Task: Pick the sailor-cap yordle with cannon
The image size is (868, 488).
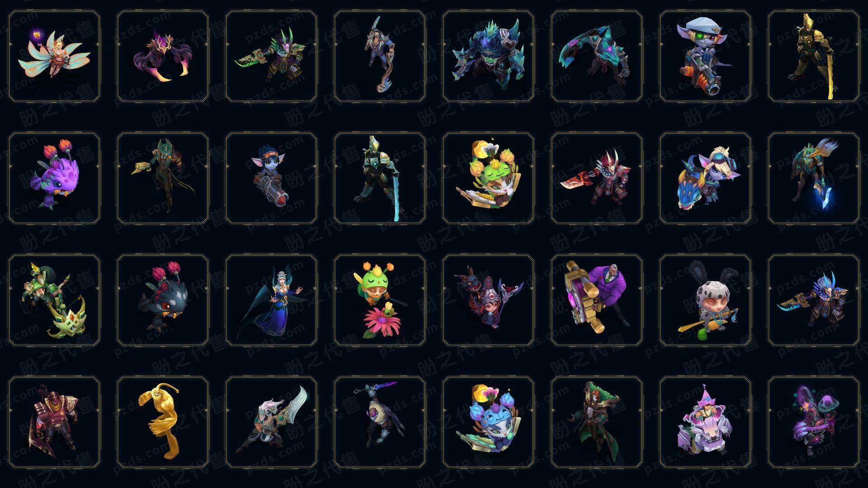Action: click(705, 56)
